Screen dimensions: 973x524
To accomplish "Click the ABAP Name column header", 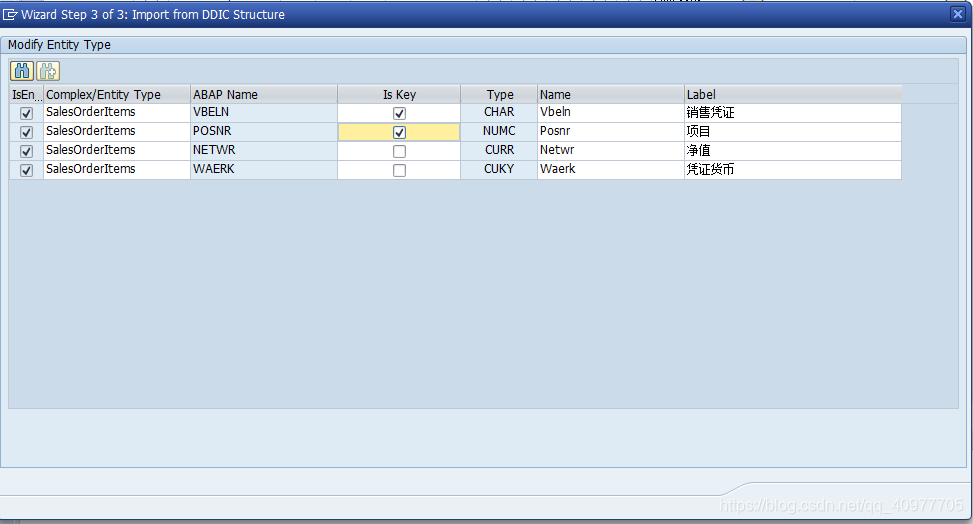I will pos(264,94).
